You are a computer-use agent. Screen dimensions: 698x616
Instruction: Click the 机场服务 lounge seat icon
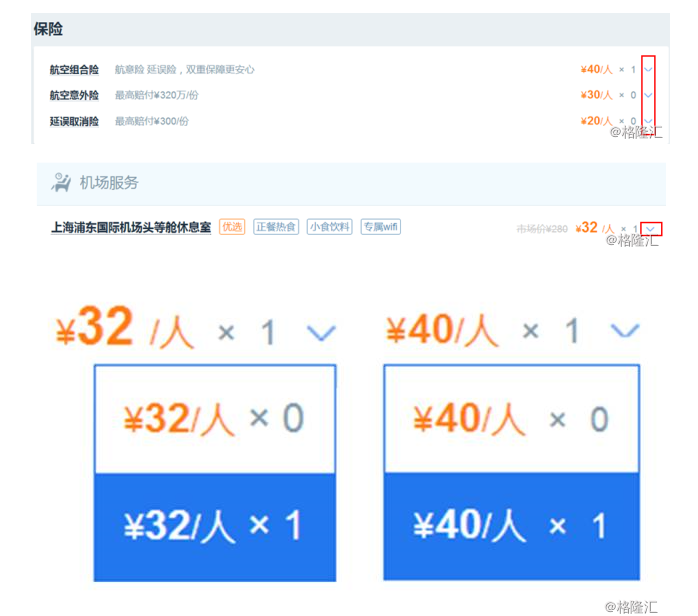[61, 182]
